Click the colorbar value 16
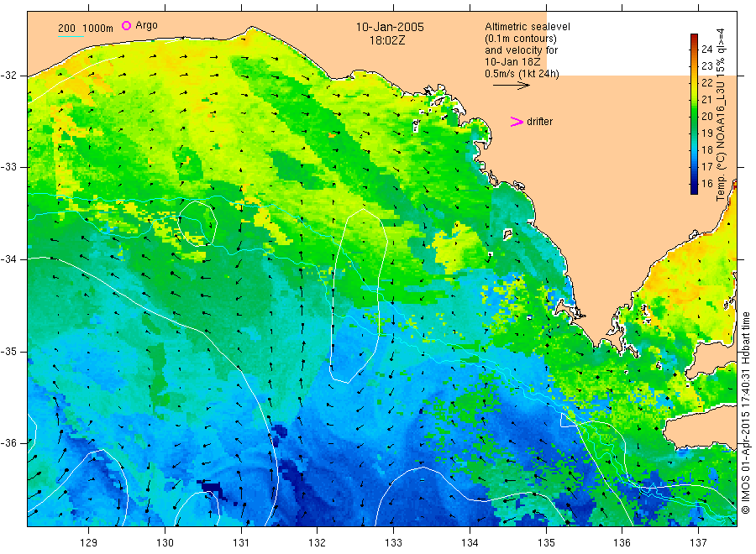The height and width of the screenshot is (554, 756). pyautogui.click(x=706, y=184)
